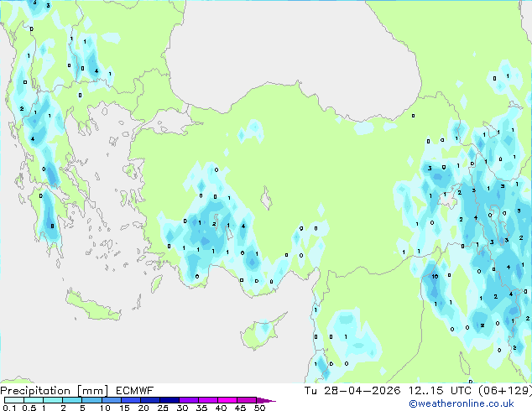The height and width of the screenshot is (411, 532).
Task: Click the legend label '0.1'
Action: click(9, 408)
